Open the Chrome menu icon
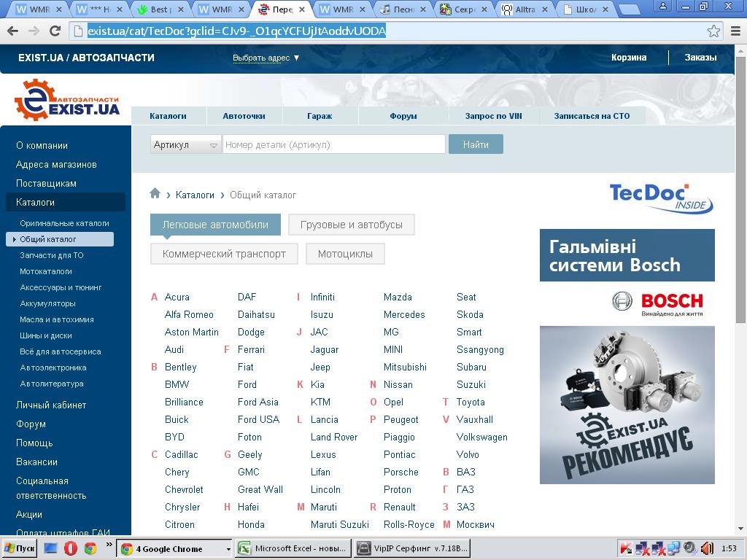Screen dimensions: 747x560 click(x=735, y=31)
